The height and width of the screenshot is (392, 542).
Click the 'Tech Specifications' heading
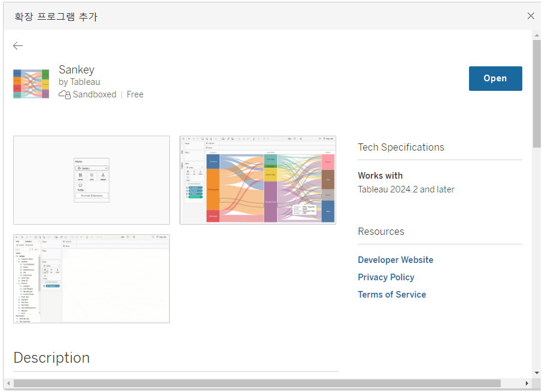point(401,147)
